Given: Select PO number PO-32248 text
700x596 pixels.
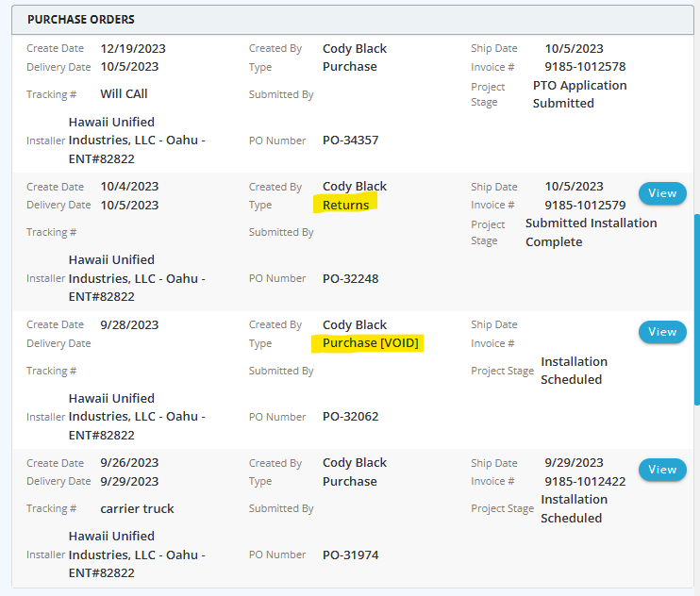Looking at the screenshot, I should click(x=350, y=278).
